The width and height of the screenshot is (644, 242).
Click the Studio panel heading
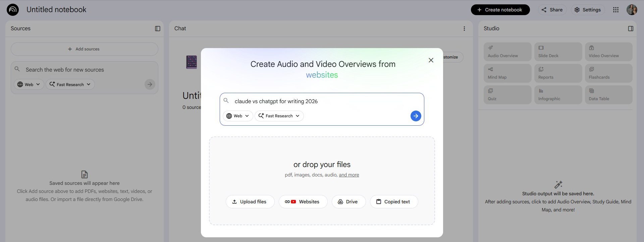click(491, 29)
